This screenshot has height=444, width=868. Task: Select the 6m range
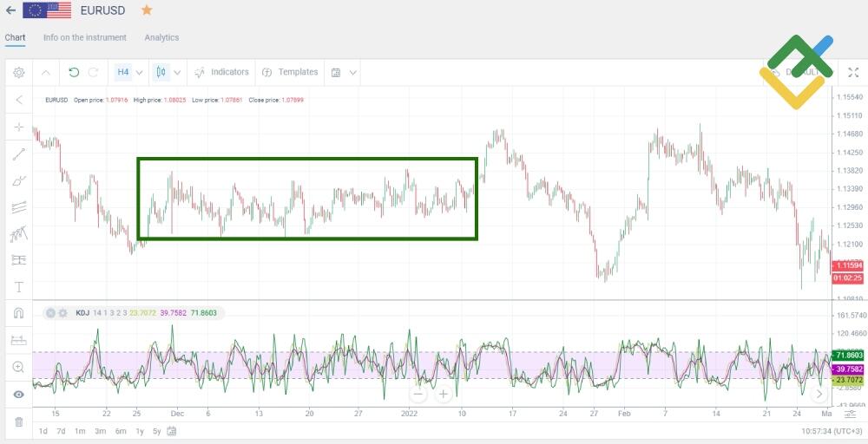pos(121,431)
